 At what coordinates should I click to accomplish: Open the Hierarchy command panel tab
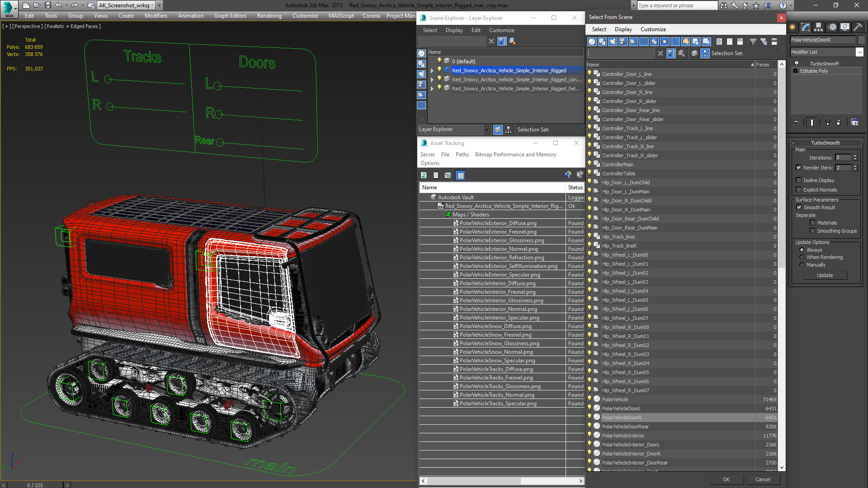(x=818, y=28)
